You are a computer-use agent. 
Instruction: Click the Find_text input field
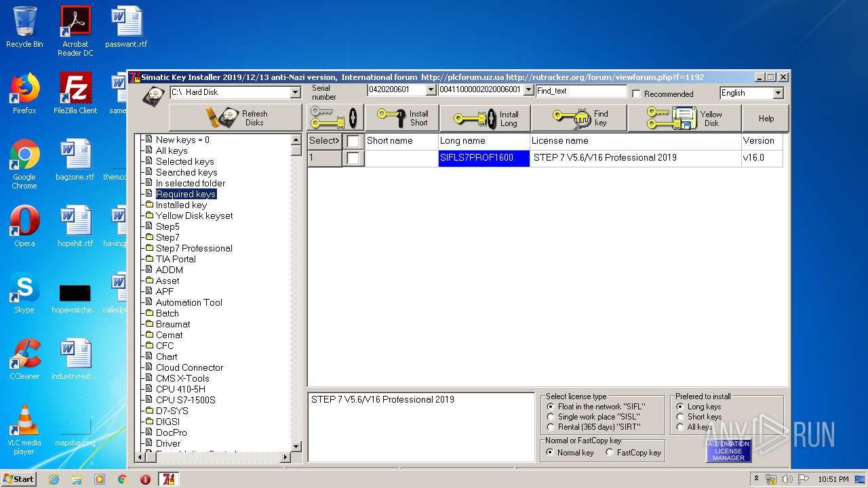[581, 90]
